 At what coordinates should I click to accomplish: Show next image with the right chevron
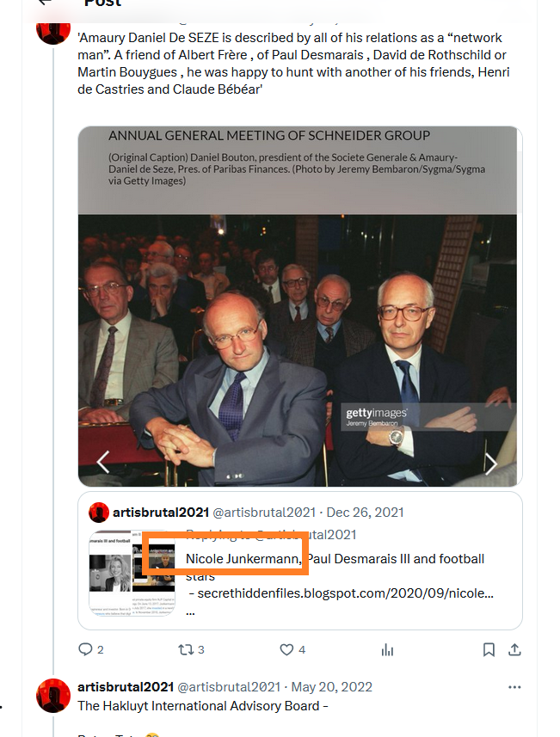tap(491, 464)
